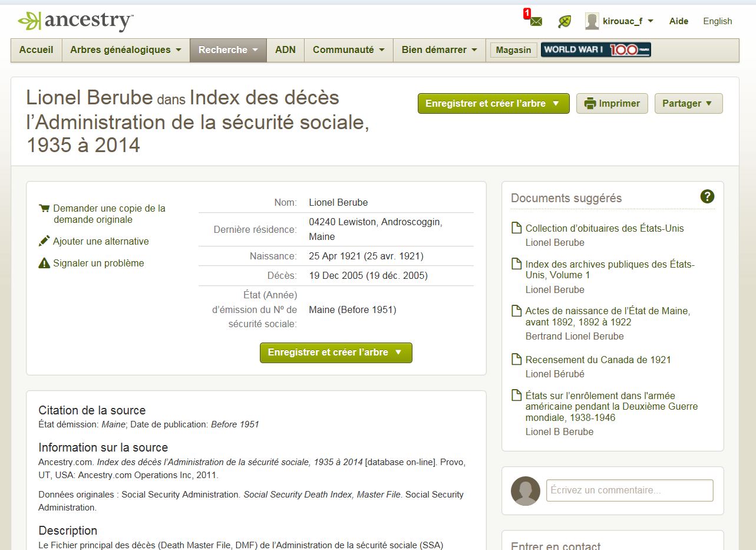This screenshot has height=550, width=756.
Task: Go to the Accueil tab
Action: click(x=36, y=50)
